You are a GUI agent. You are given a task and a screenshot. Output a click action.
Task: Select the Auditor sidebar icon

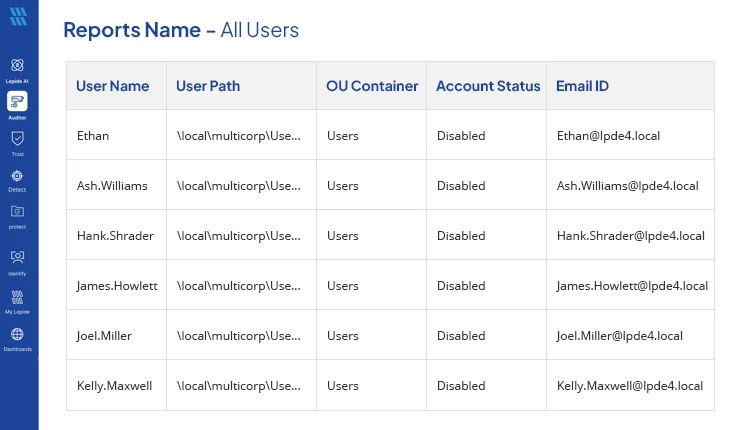pyautogui.click(x=17, y=101)
